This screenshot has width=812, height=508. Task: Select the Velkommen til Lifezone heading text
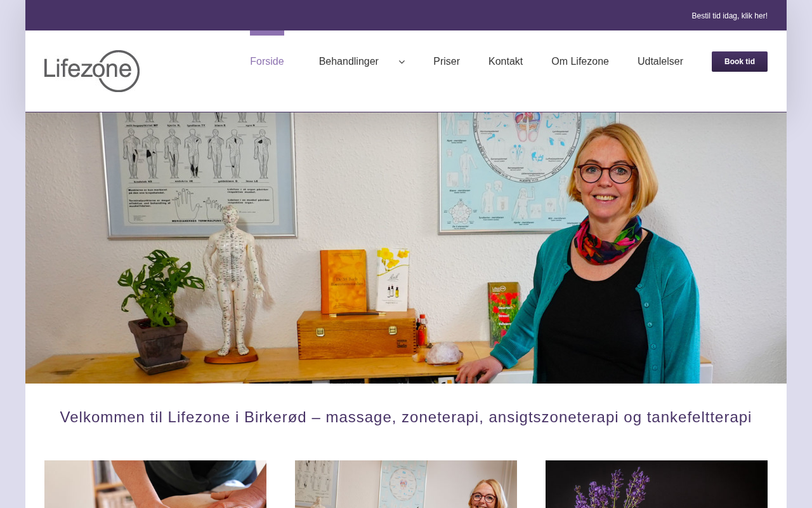tap(406, 417)
